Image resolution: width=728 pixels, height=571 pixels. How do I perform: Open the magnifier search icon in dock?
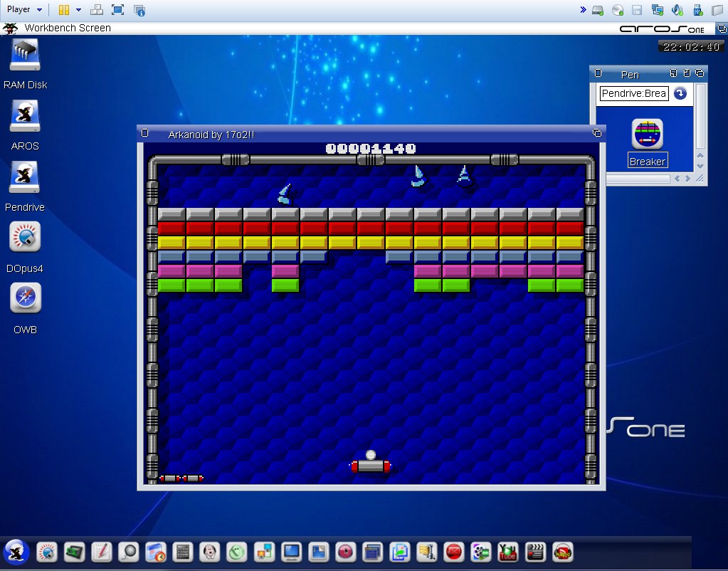(x=128, y=552)
